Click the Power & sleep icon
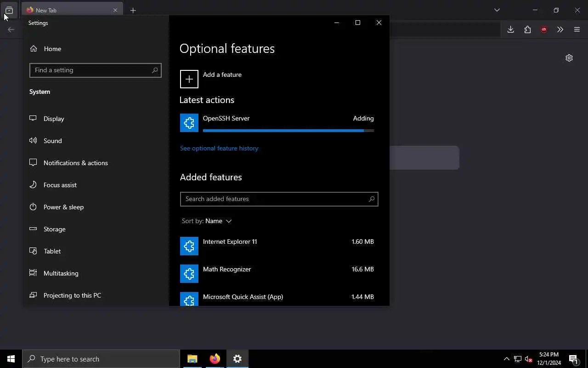This screenshot has height=368, width=588. tap(33, 207)
